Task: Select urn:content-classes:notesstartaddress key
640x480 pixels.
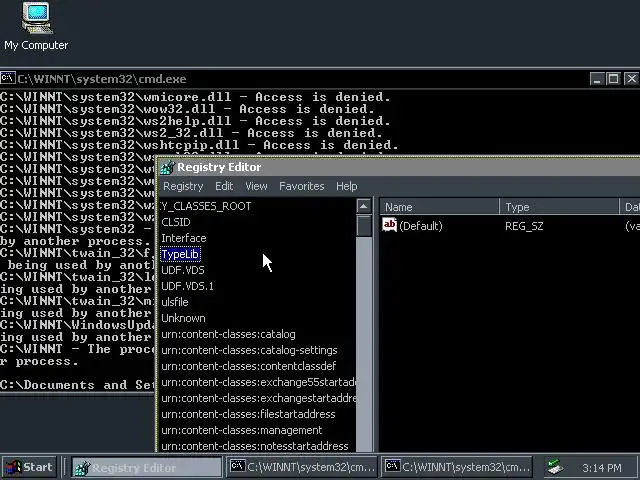Action: point(255,446)
